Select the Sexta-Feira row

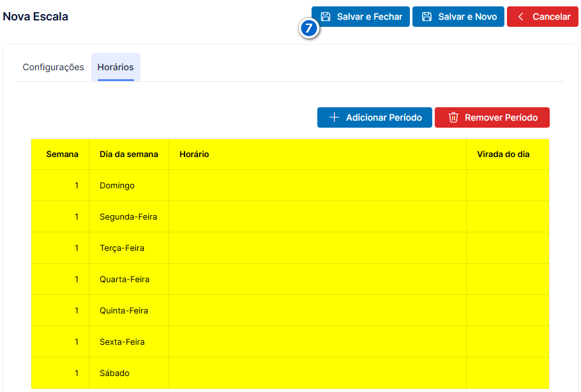click(x=290, y=342)
